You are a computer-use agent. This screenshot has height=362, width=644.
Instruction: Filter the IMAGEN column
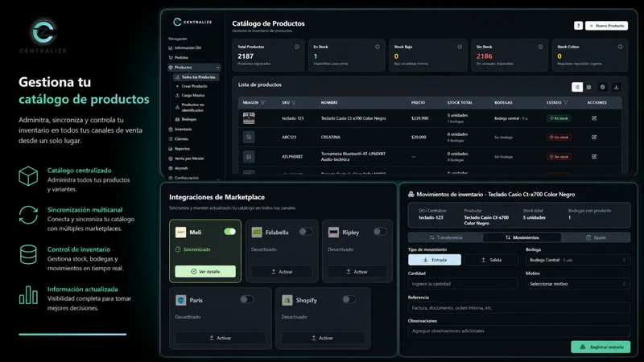[x=263, y=103]
